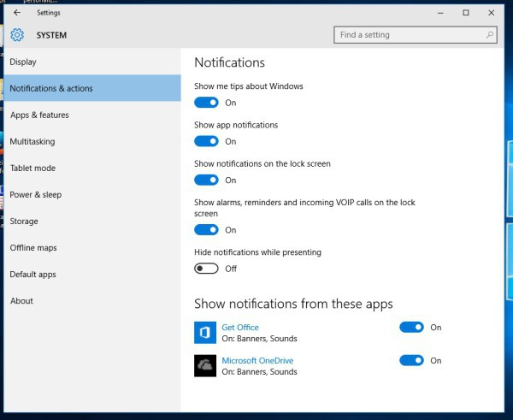Turn off Get Office notifications

tap(411, 327)
